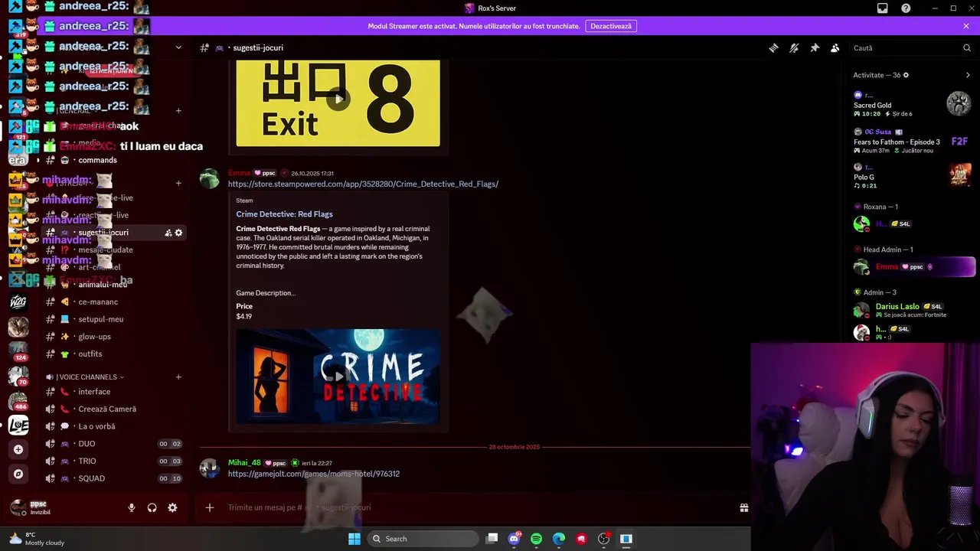980x551 pixels.
Task: Open user profile panel ppsc
Action: [38, 507]
